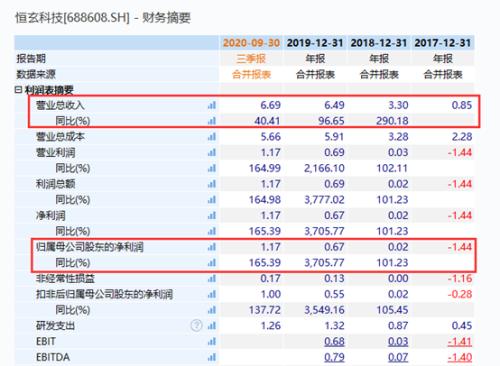Open EBIT row's underlined 0.03 link

398,342
